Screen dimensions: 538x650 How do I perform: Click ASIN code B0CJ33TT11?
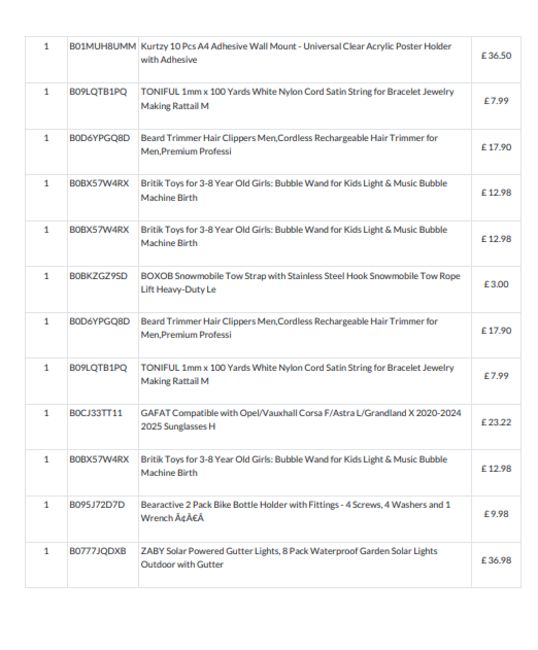[96, 413]
